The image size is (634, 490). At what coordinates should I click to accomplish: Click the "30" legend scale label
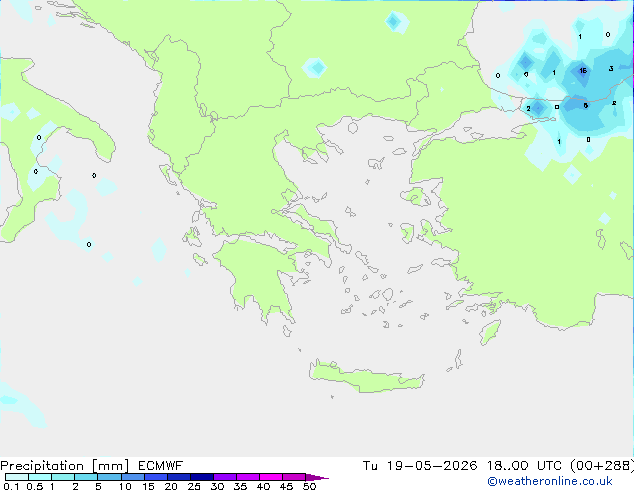217,486
